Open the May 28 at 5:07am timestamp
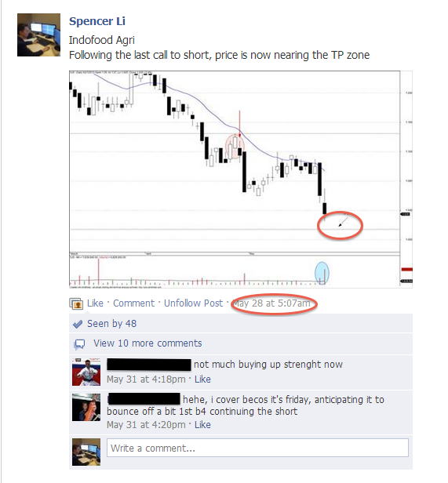Image resolution: width=448 pixels, height=483 pixels. coord(271,303)
